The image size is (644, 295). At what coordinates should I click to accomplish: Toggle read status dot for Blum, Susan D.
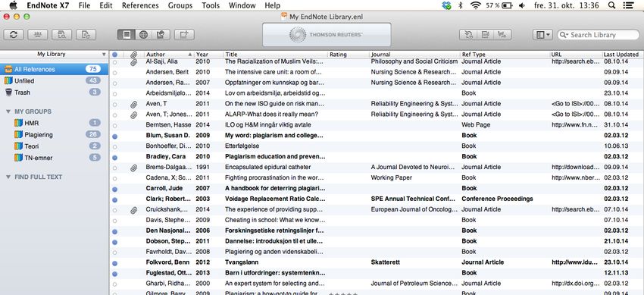pos(115,136)
